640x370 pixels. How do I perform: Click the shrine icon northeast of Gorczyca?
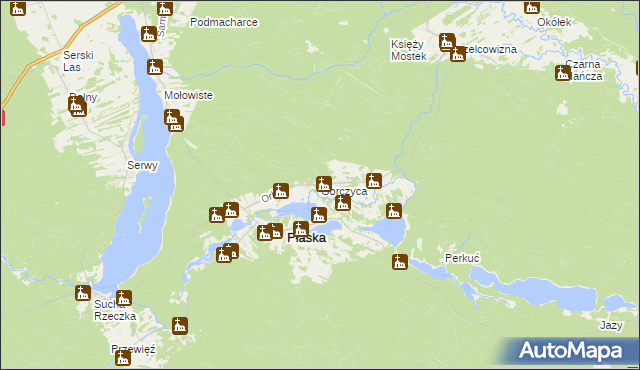(x=374, y=181)
